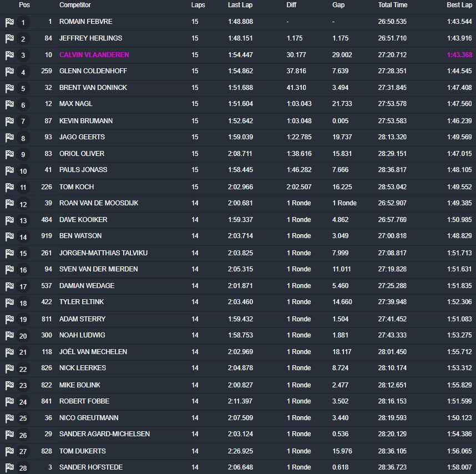Click the Laps column header

[197, 6]
